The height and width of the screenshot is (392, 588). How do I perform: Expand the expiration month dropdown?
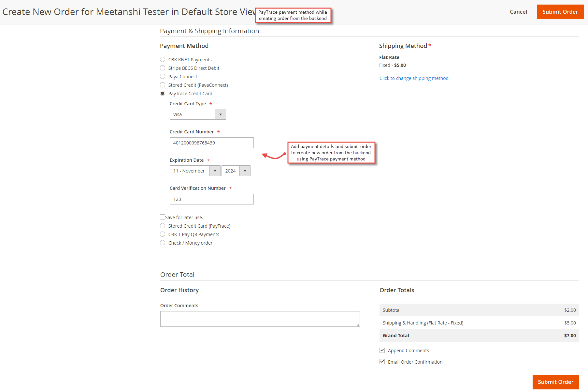[215, 171]
